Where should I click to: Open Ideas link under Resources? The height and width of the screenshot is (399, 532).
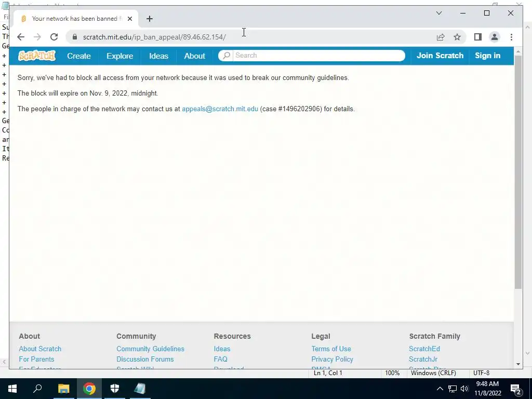click(222, 349)
